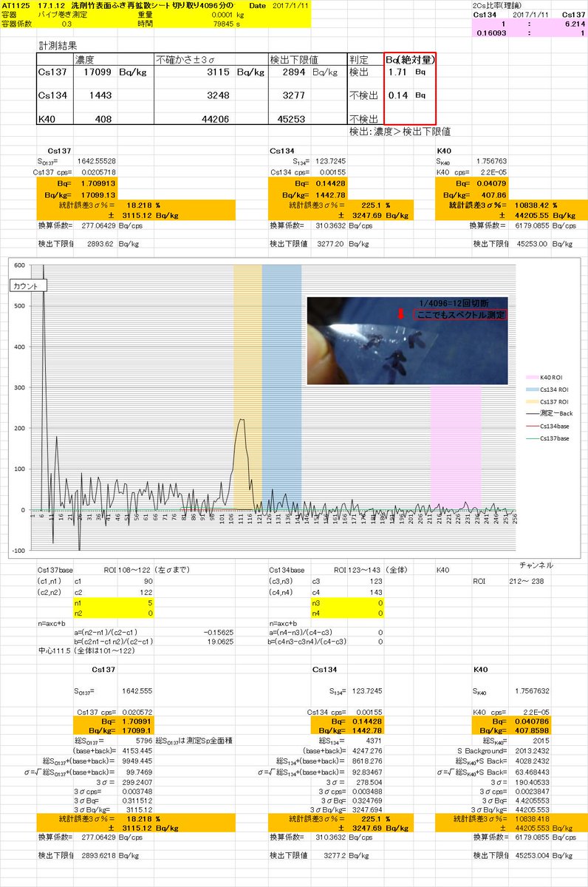Click uncertainty value 44206 in K40 row

(216, 118)
